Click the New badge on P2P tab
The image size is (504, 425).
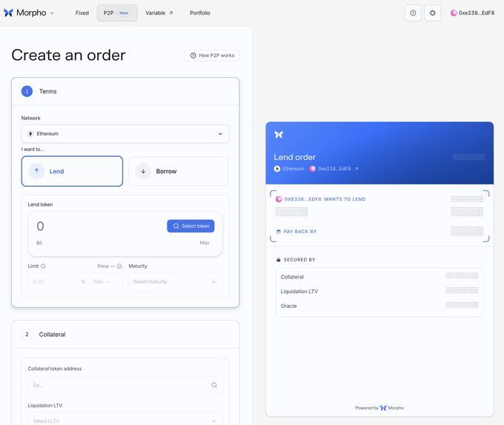124,13
